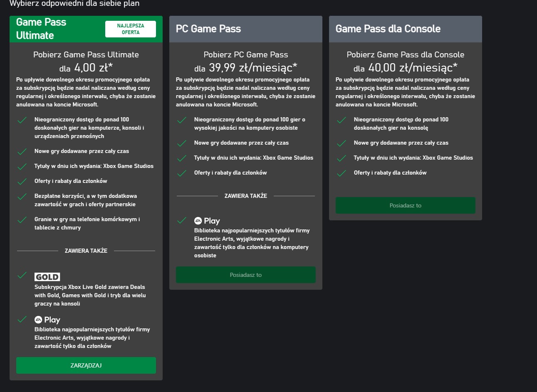Click the text 'Bezpłatne korzyści, a w tym dodatkowa'

coord(86,196)
